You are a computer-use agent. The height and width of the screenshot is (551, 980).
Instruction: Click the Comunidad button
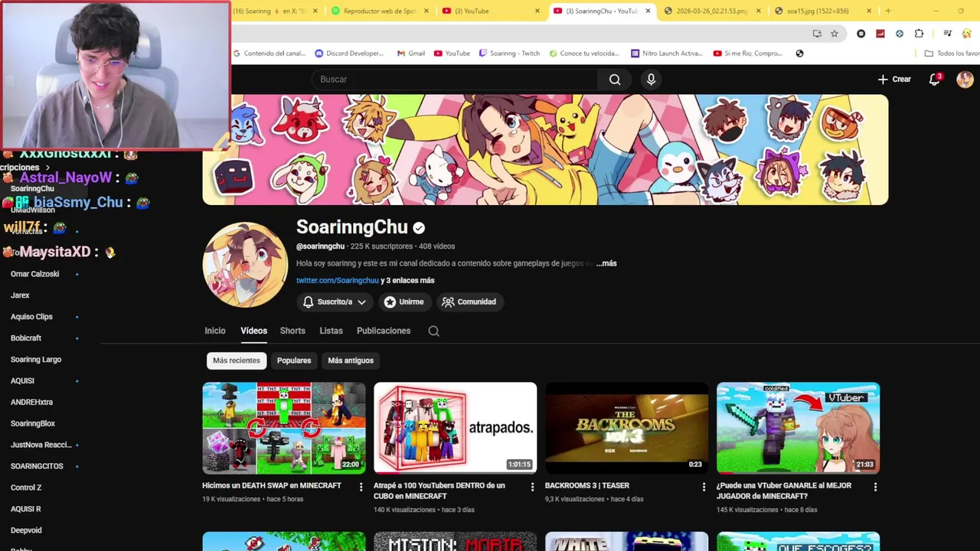pyautogui.click(x=469, y=302)
